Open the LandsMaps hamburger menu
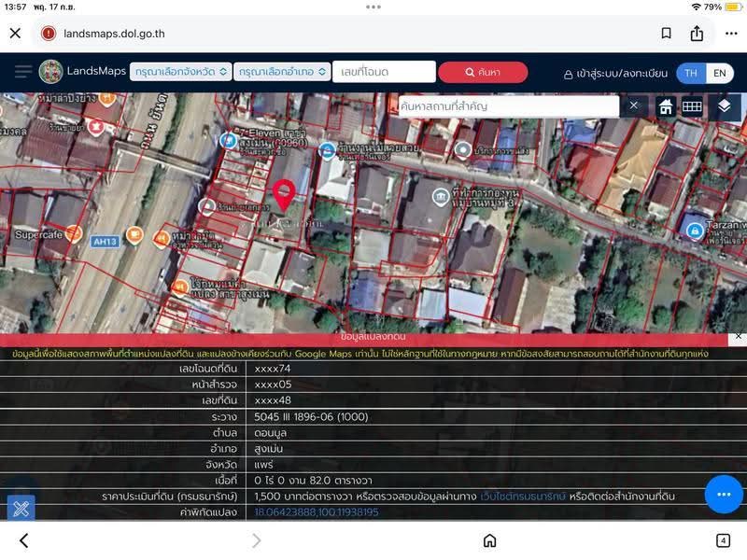Image resolution: width=747 pixels, height=560 pixels. (22, 72)
